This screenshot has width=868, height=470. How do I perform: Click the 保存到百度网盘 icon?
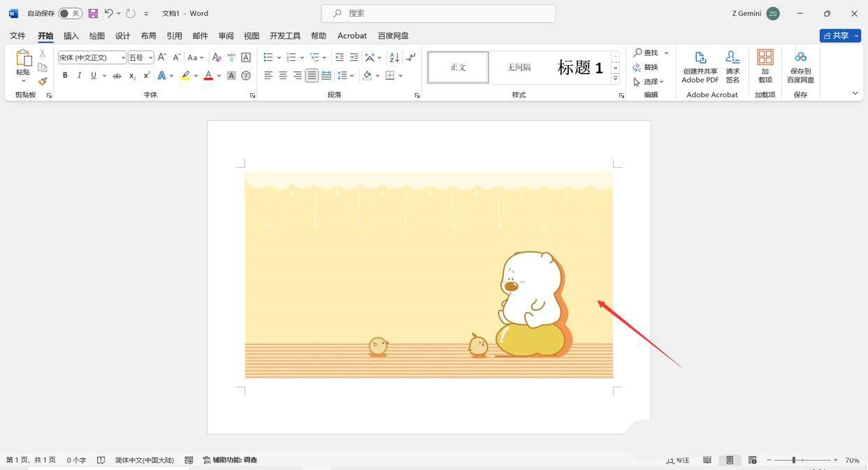click(800, 66)
